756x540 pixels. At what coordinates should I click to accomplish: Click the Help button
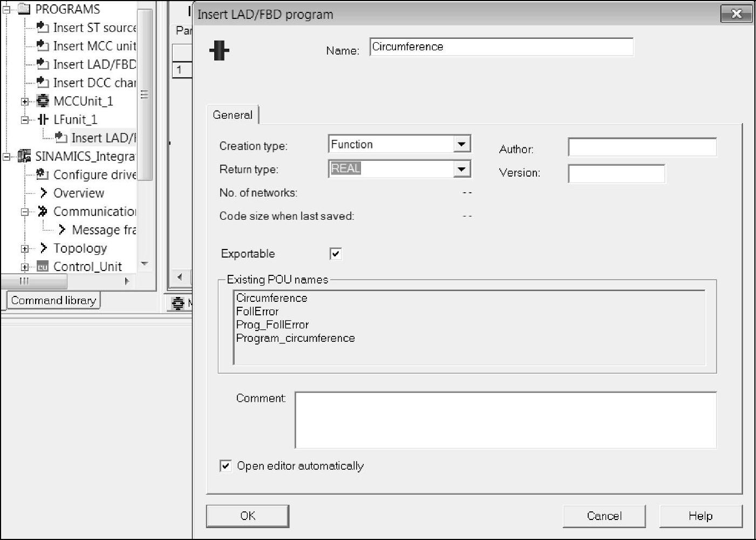700,516
